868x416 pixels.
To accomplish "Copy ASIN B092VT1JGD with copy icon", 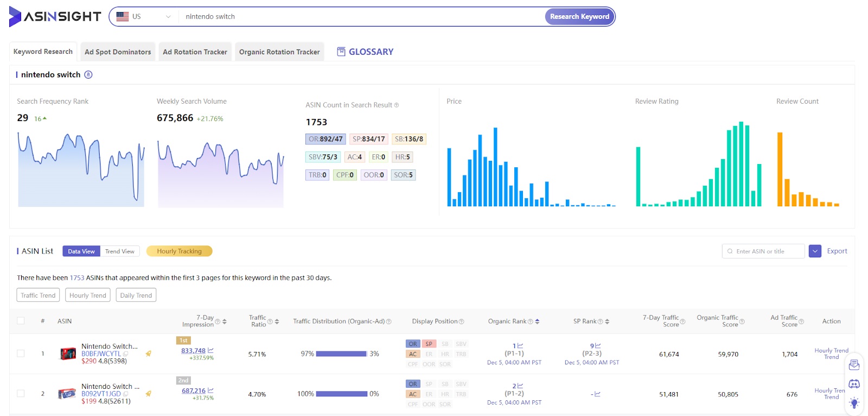I will 126,394.
